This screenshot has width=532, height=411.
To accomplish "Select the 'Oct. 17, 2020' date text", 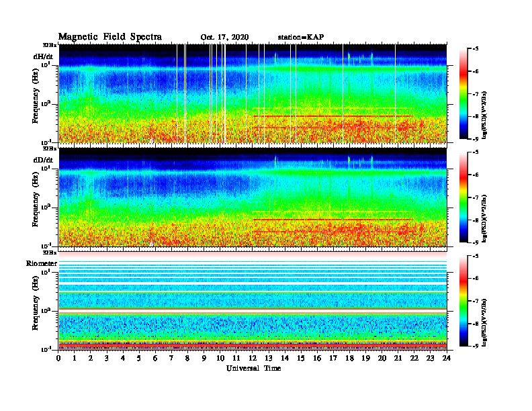I will [x=224, y=38].
